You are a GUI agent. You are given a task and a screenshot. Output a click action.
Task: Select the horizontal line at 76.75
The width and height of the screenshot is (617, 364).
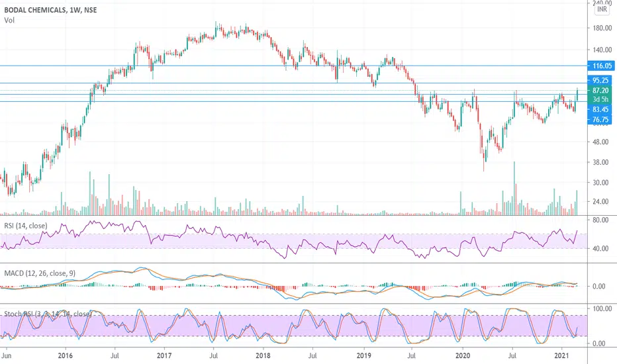293,101
